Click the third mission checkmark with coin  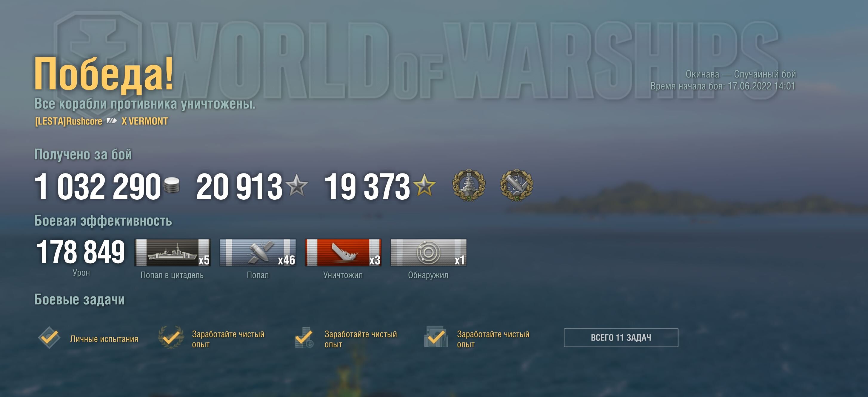point(304,337)
